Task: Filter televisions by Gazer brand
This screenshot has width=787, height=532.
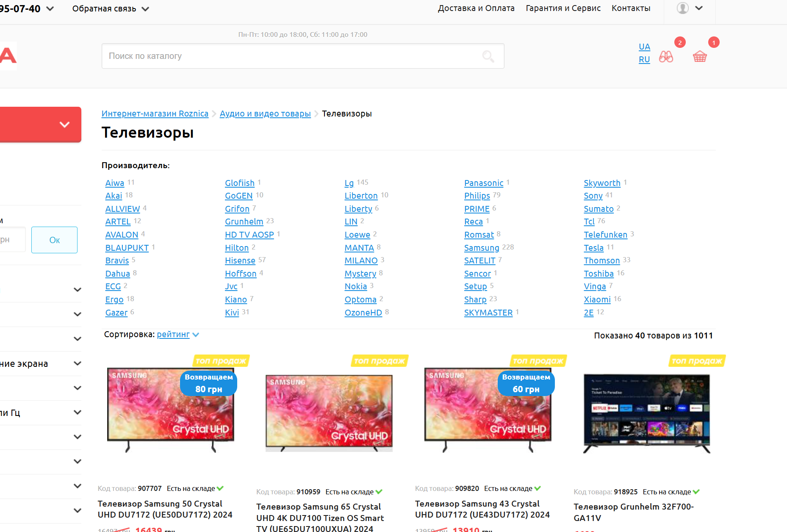Action: 116,313
